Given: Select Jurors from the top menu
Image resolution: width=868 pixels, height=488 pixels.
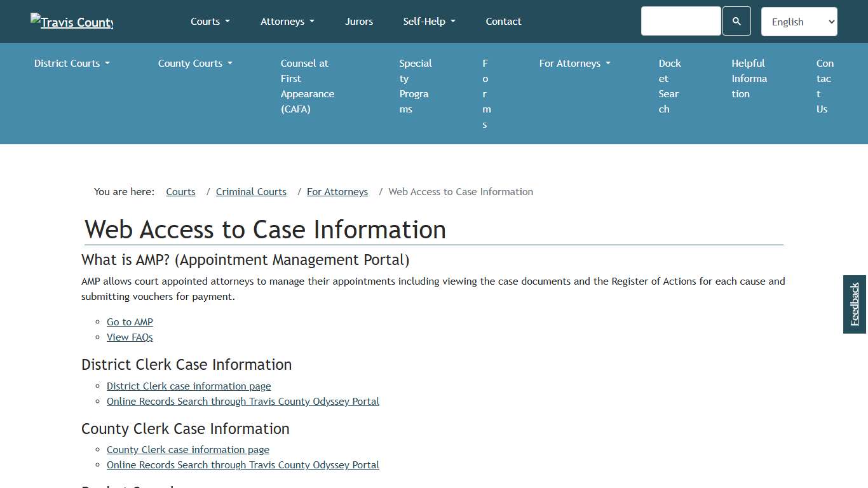Looking at the screenshot, I should 358,21.
